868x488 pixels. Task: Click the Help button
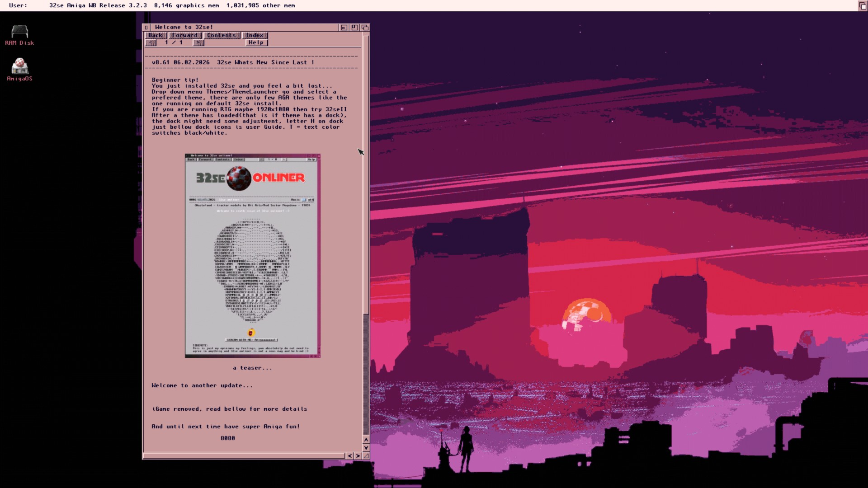pos(256,42)
